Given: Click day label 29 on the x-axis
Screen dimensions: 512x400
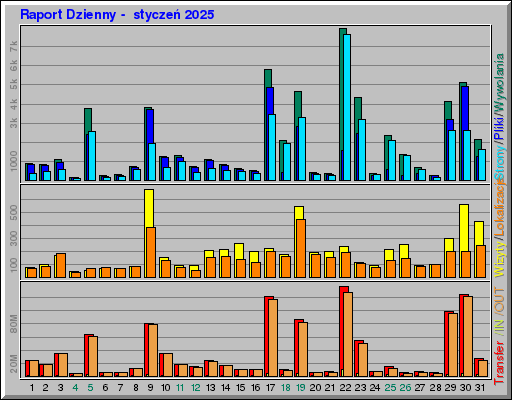Looking at the screenshot, I should (450, 388).
